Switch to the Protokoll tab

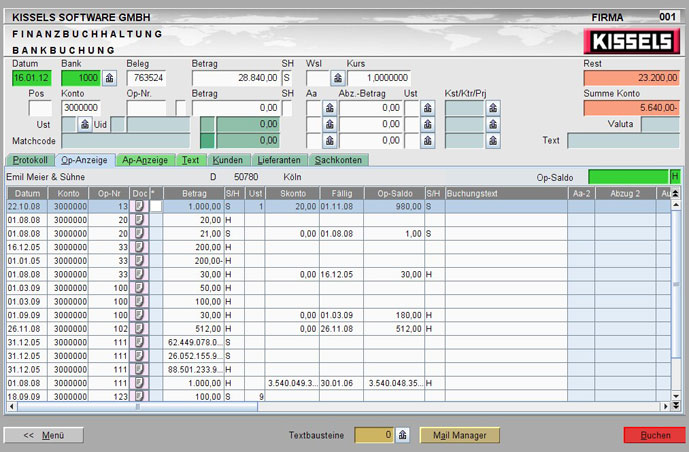click(x=30, y=160)
